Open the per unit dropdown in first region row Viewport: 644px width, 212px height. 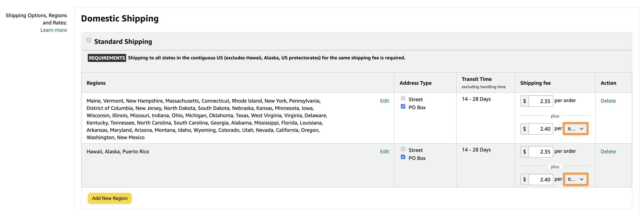[575, 129]
